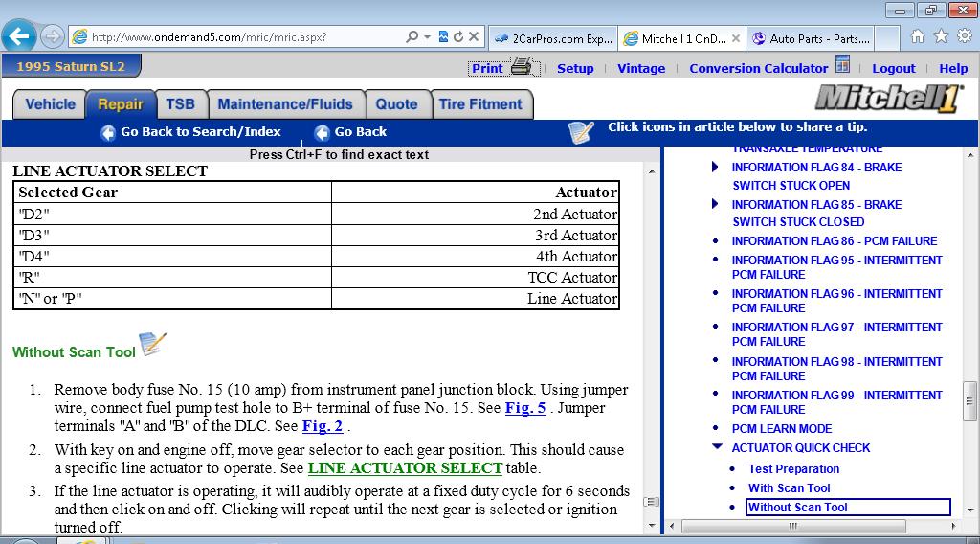Open Information Flag 98 Intermittent PCM Failure
980x544 pixels.
pyautogui.click(x=836, y=369)
